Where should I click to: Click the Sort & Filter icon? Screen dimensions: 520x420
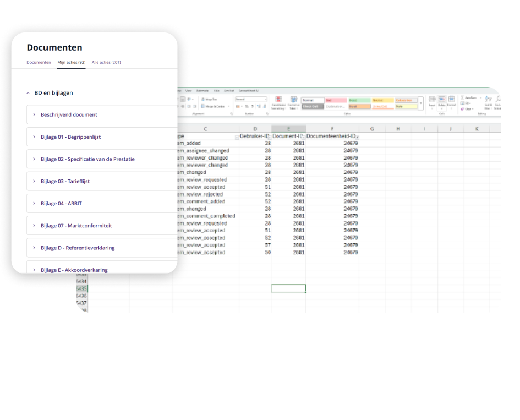click(488, 99)
